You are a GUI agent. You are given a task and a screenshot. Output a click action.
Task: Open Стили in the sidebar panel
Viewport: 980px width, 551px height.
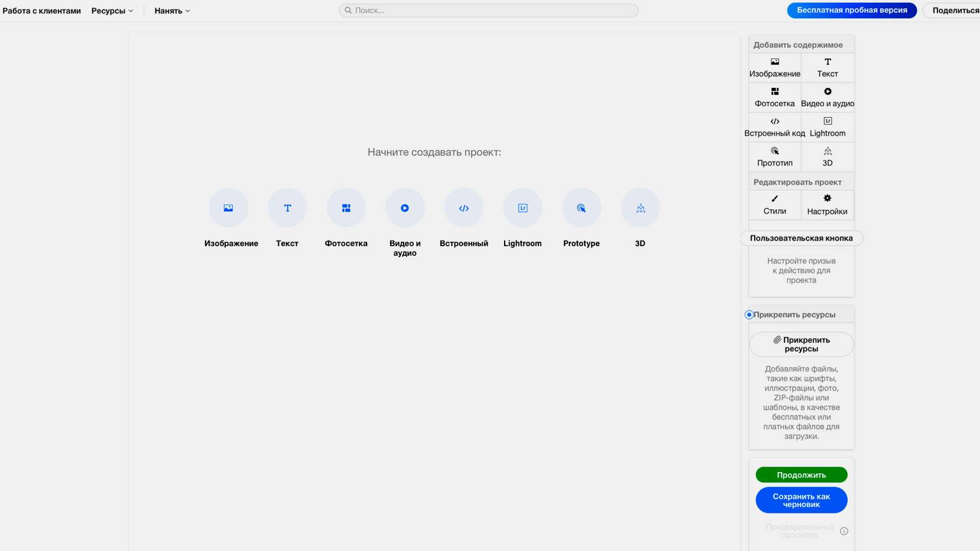pos(774,205)
